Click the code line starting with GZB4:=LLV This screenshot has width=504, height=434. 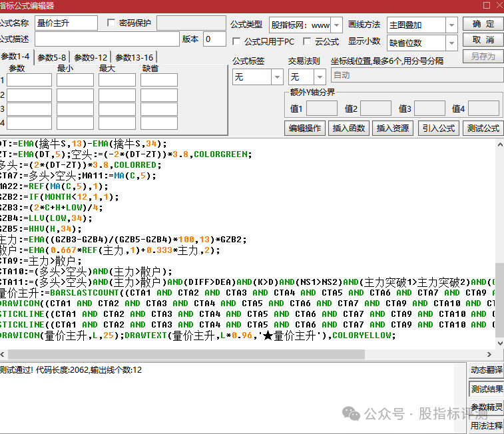click(46, 218)
